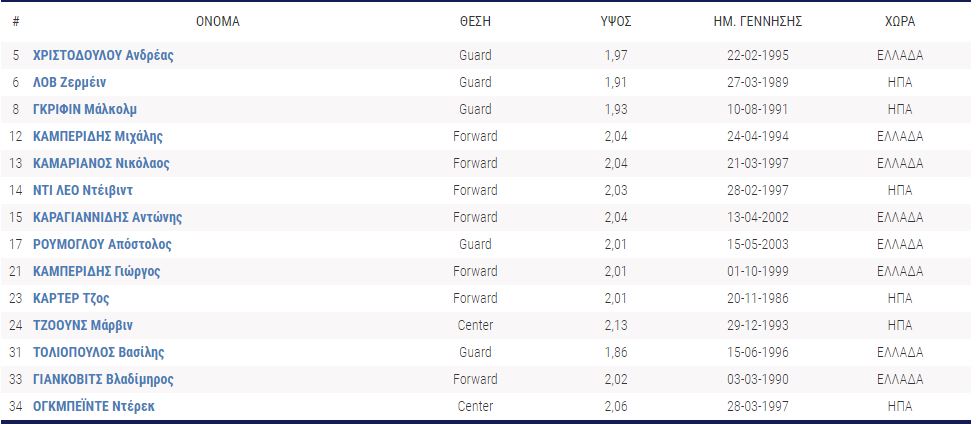Click the # jersey number column header
This screenshot has width=977, height=424.
(16, 21)
